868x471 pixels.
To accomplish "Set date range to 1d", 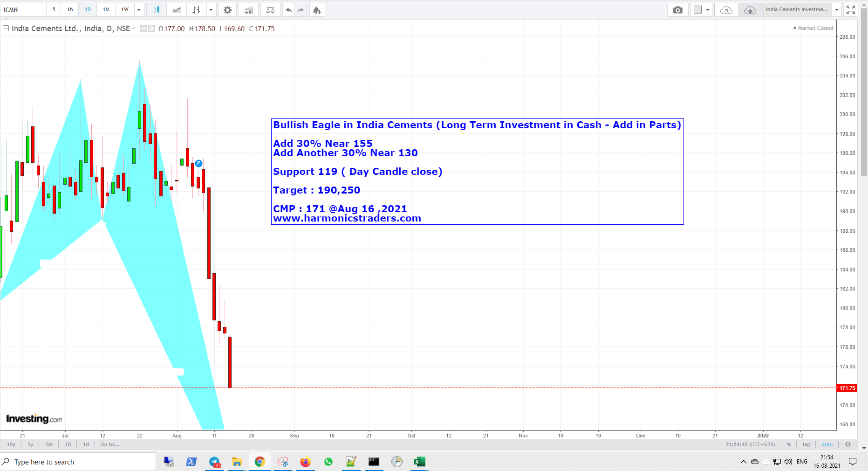I will point(86,444).
